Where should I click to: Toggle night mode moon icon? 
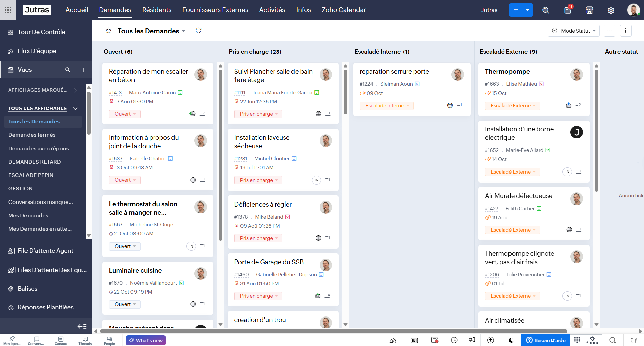(511, 340)
